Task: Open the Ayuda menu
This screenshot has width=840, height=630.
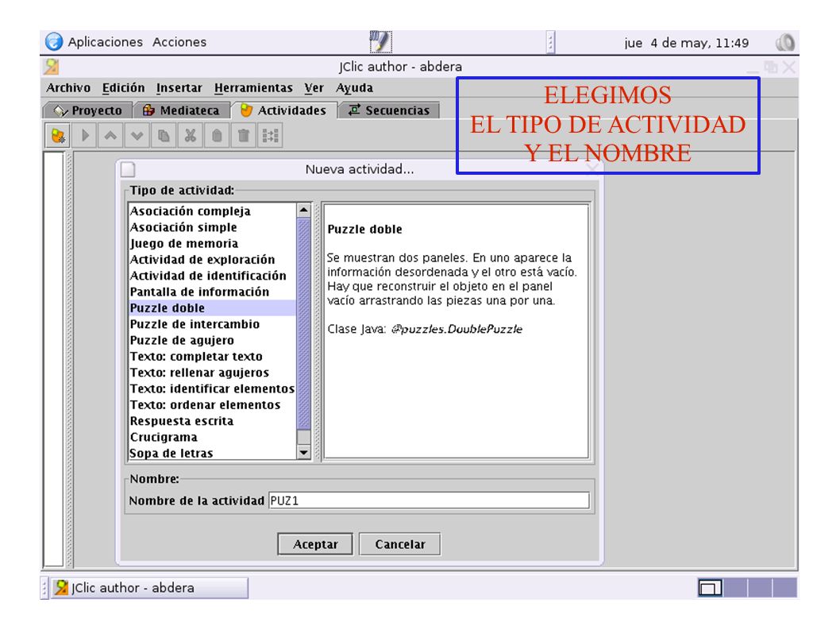Action: pos(354,88)
